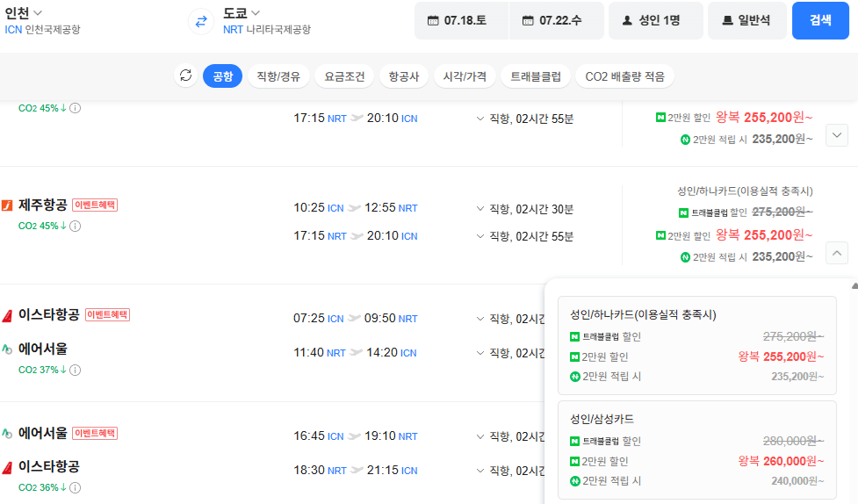Expand 18:30 NRT 이스타항공 return details

[x=479, y=470]
